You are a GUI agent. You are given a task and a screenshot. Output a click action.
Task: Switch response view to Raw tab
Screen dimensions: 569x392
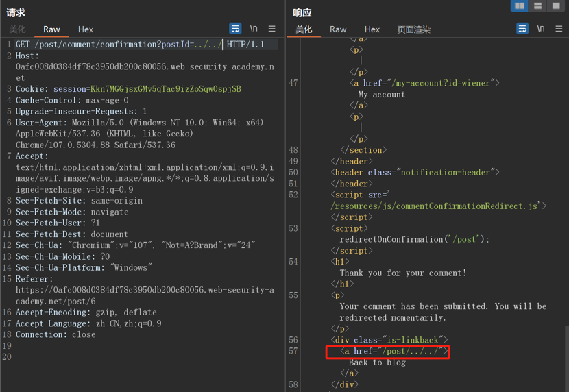coord(338,29)
